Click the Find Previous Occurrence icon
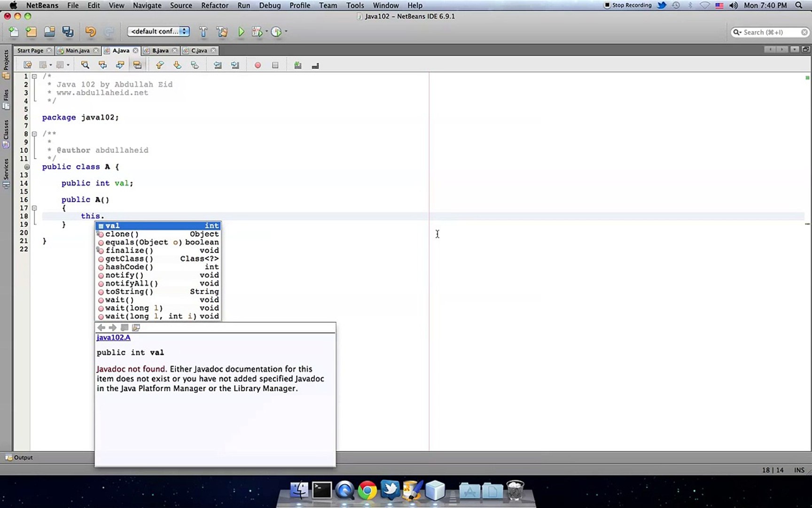Viewport: 812px width, 508px height. click(x=102, y=65)
